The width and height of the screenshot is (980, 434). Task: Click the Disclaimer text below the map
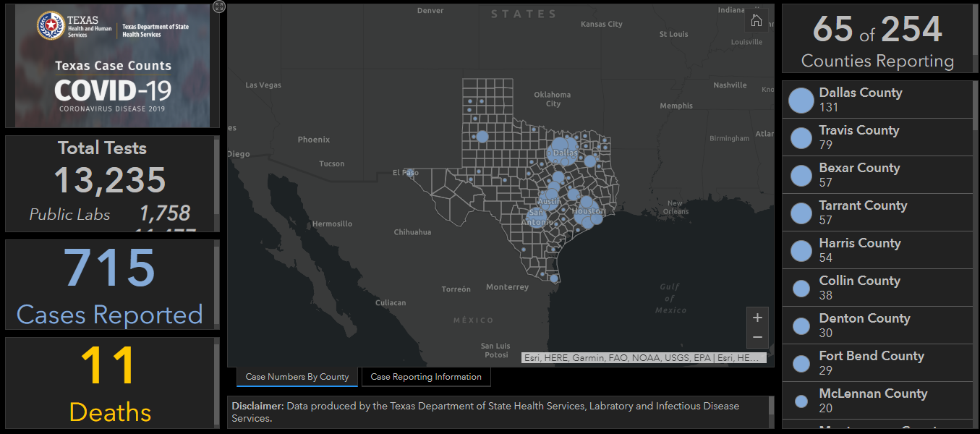pos(485,412)
